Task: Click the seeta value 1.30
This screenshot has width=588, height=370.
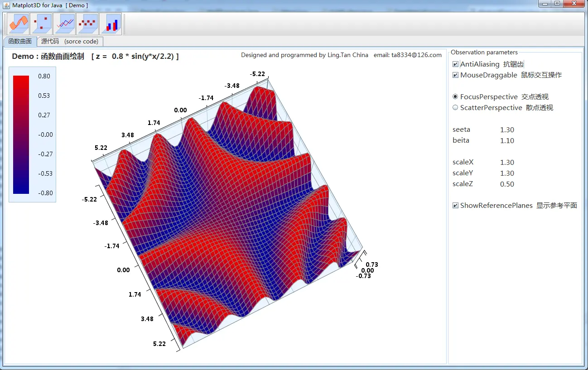Action: 507,130
